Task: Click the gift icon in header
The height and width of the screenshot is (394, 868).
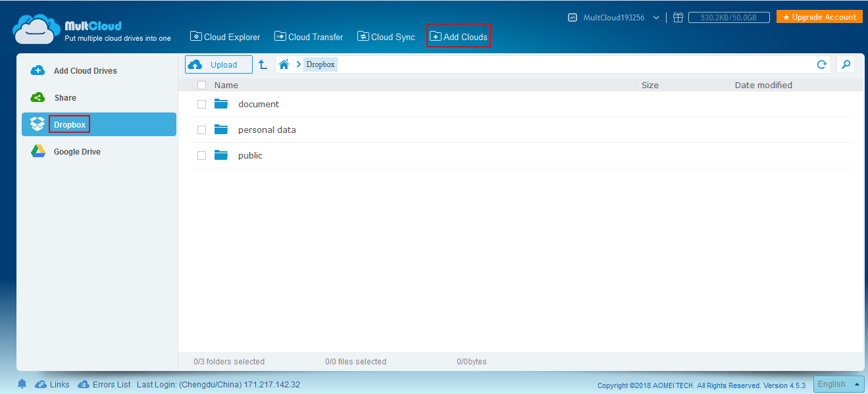Action: point(679,18)
